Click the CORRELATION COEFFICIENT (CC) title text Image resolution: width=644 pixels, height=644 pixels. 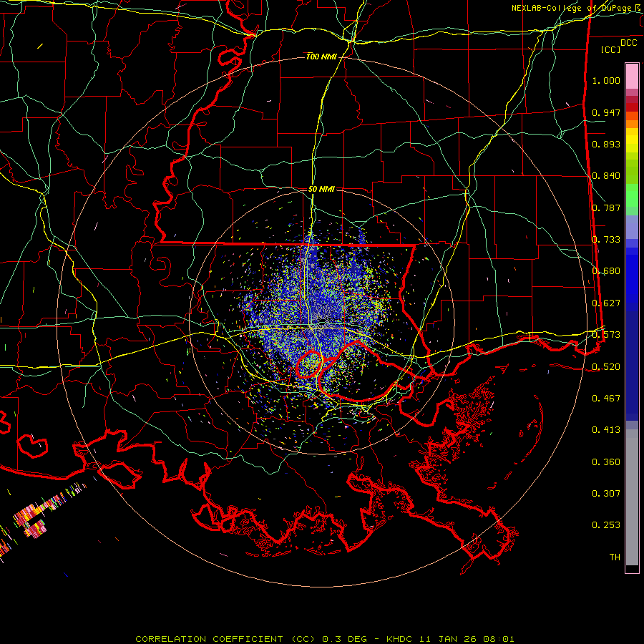[225, 639]
